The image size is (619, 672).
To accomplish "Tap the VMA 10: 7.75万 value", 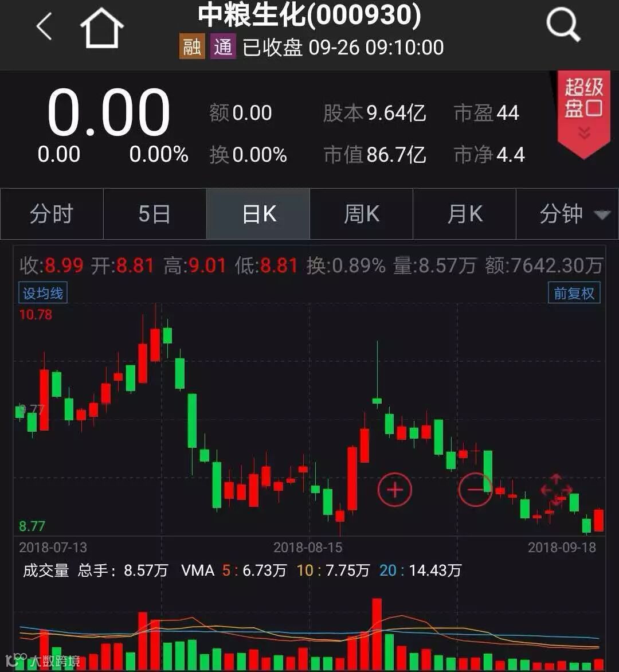I will point(333,571).
